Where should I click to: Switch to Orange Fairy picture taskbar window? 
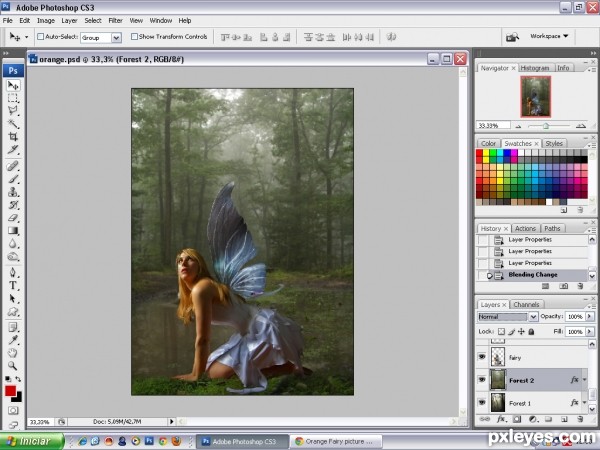point(336,442)
